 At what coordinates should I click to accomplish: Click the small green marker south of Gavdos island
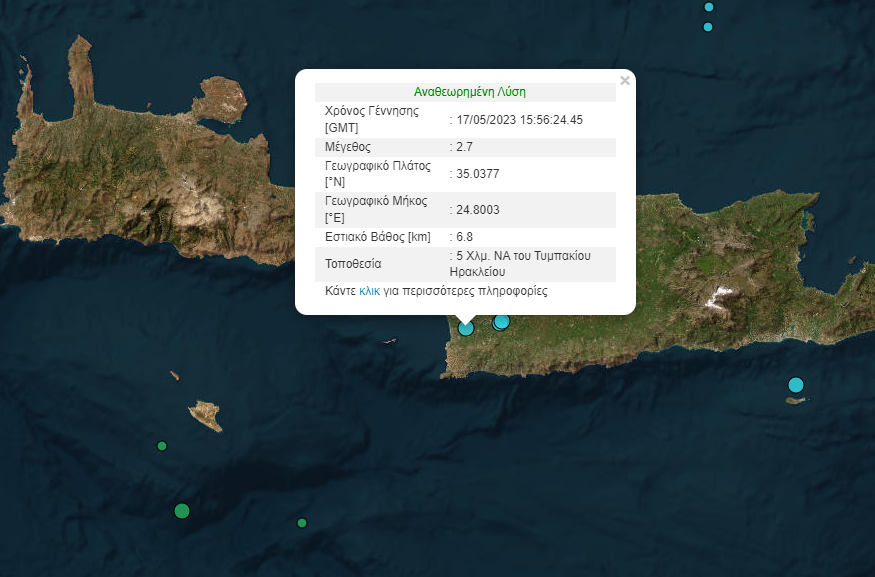(302, 523)
